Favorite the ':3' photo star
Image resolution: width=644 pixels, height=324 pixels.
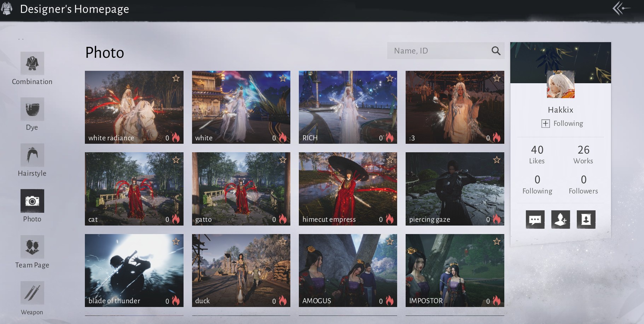click(x=497, y=78)
